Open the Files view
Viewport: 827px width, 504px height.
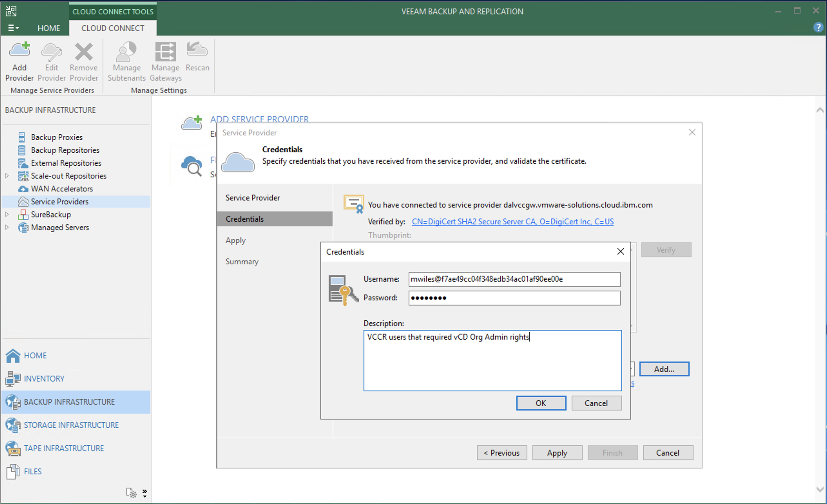click(x=33, y=471)
